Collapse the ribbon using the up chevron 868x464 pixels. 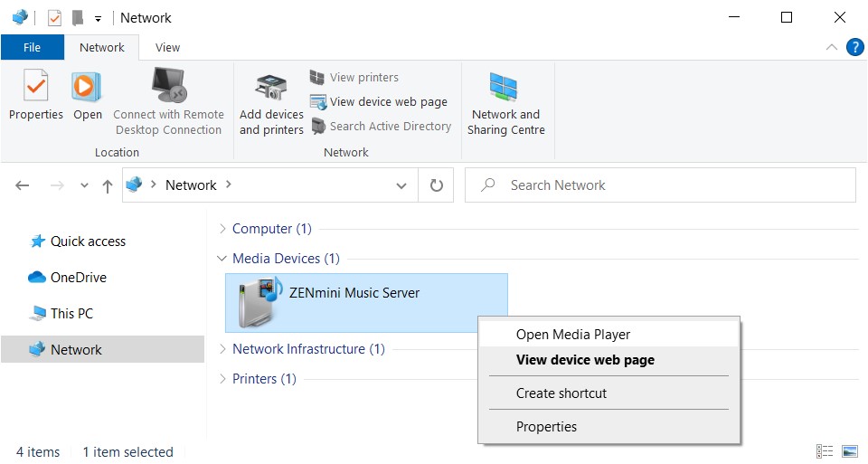tap(832, 48)
